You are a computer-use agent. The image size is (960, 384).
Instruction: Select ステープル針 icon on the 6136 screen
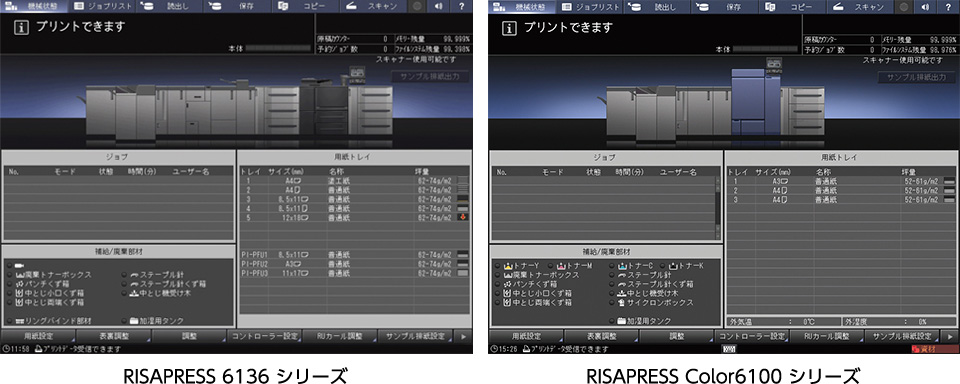(134, 275)
